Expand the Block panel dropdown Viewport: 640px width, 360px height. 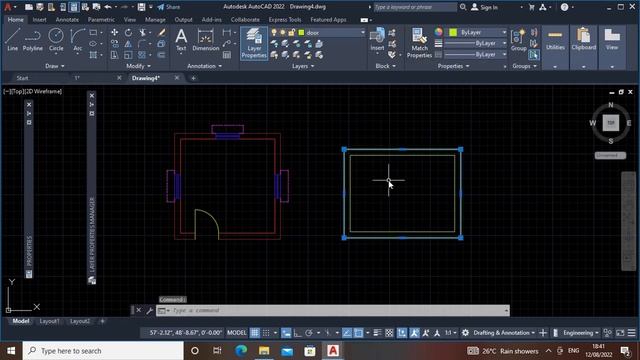click(385, 66)
